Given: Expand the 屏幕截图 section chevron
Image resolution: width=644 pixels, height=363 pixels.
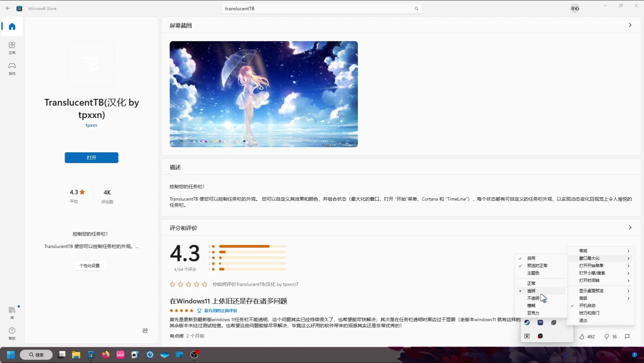Looking at the screenshot, I should point(630,25).
